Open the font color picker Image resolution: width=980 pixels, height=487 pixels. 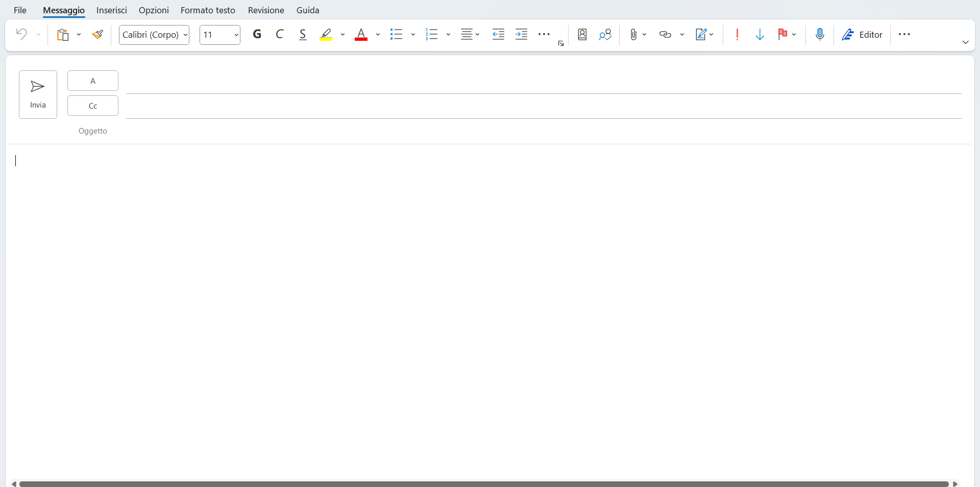[x=377, y=34]
